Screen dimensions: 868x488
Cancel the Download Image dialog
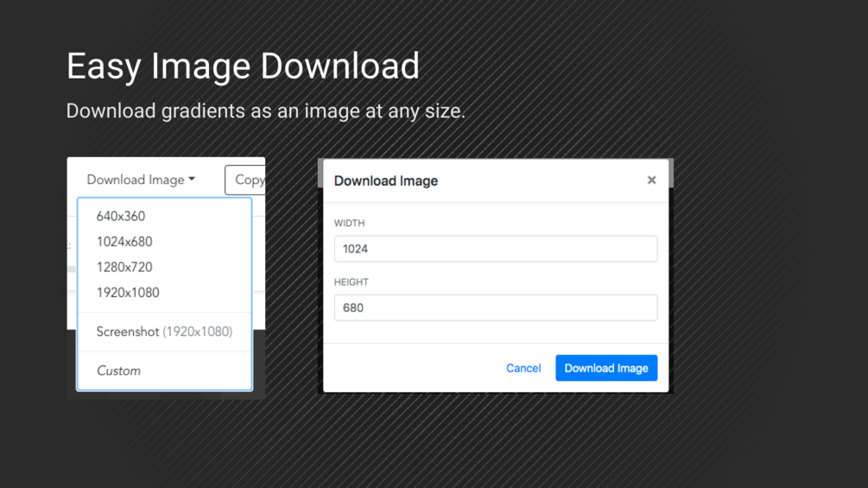coord(523,368)
